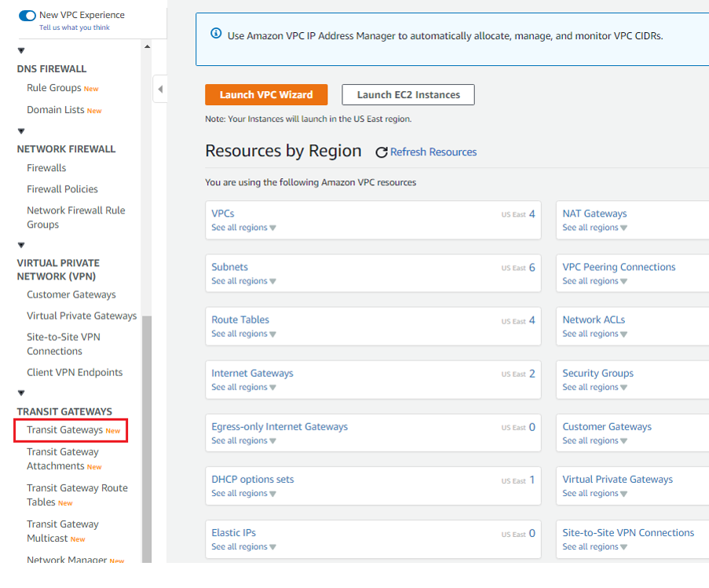Expand 'See all regions' under Customer Gateways card
This screenshot has height=588, width=709.
594,440
